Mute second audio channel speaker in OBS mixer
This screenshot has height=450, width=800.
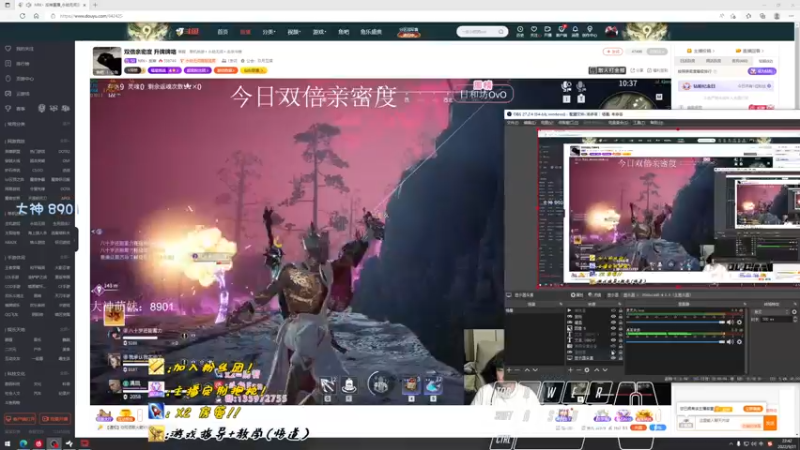point(731,342)
